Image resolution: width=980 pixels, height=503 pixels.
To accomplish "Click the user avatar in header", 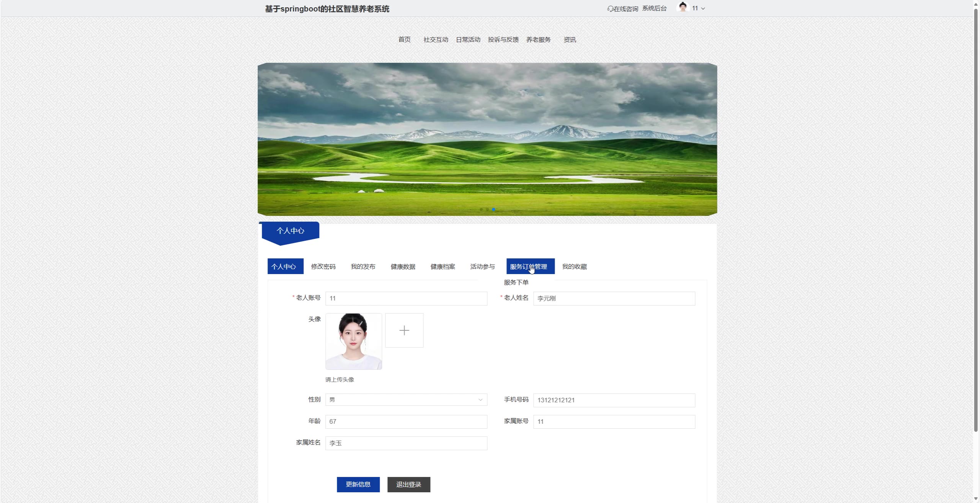I will (683, 7).
